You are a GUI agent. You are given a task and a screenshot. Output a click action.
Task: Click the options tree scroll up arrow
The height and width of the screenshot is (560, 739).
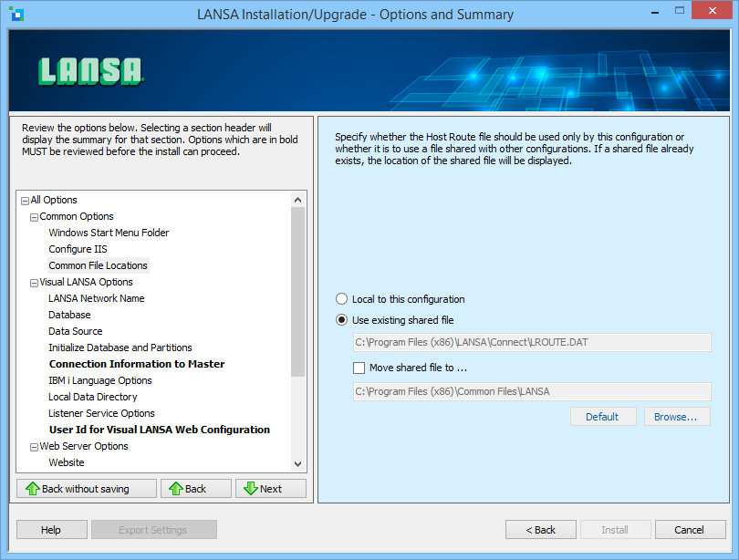click(x=297, y=200)
